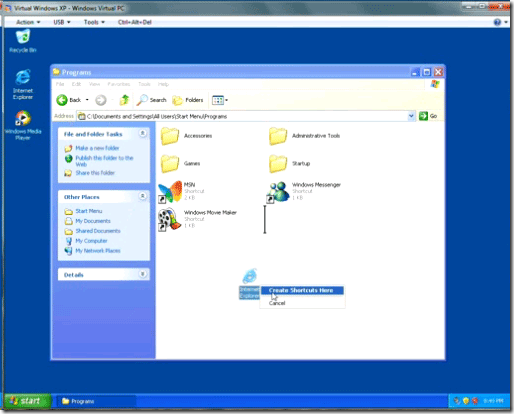Click the green Back arrow icon

tap(62, 100)
